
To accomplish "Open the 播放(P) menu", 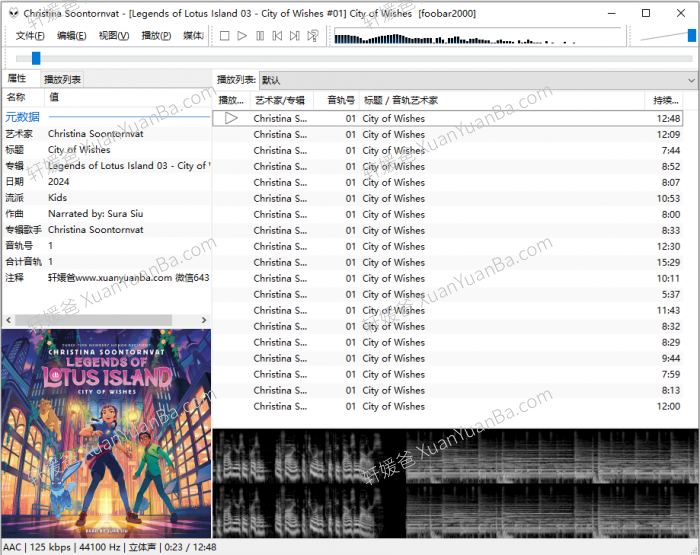I will click(x=156, y=36).
